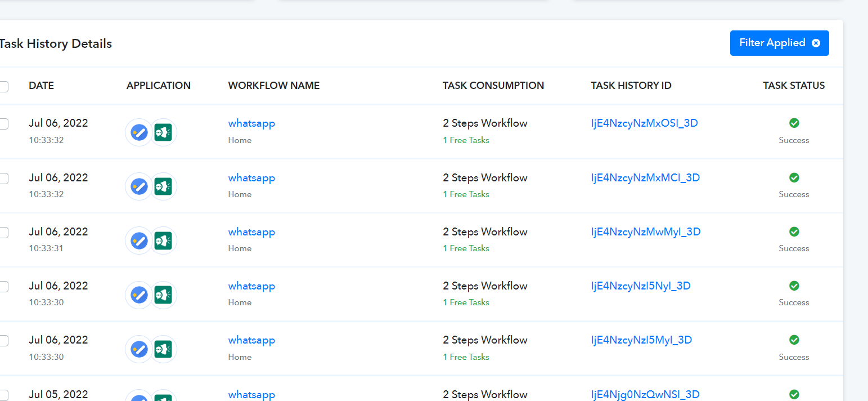Click the Filter Applied button
Image resolution: width=868 pixels, height=401 pixels.
click(779, 43)
